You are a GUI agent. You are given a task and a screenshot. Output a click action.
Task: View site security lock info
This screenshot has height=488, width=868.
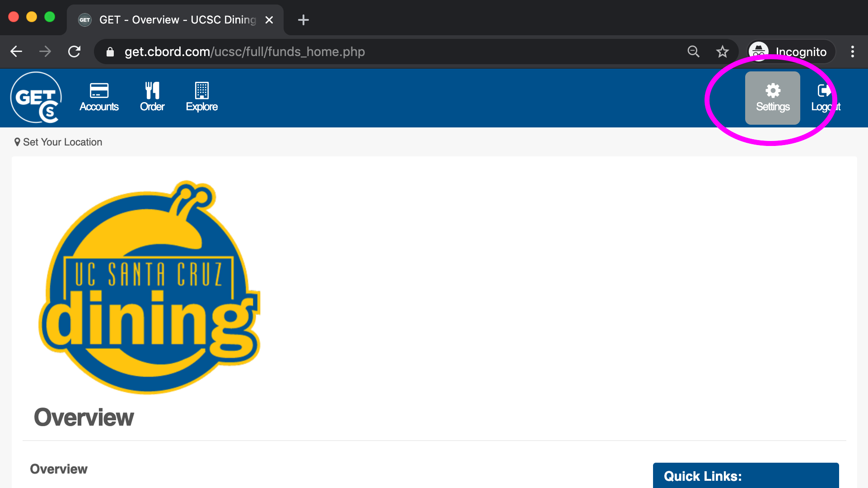point(110,52)
